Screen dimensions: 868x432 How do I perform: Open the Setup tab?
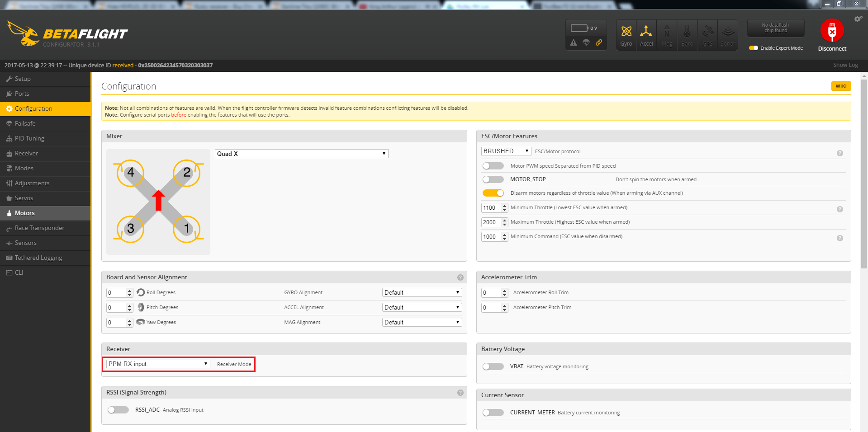coord(45,79)
